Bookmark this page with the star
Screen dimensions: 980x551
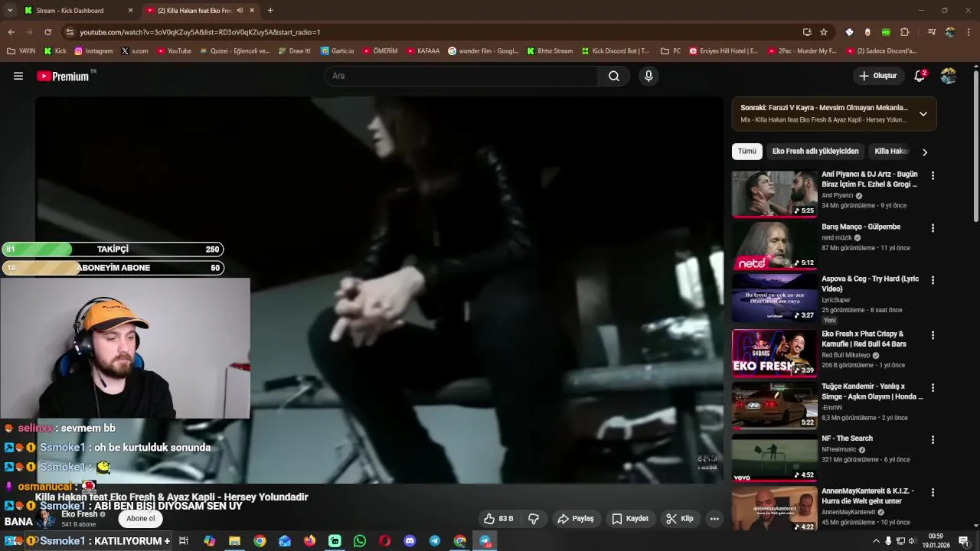pyautogui.click(x=824, y=32)
